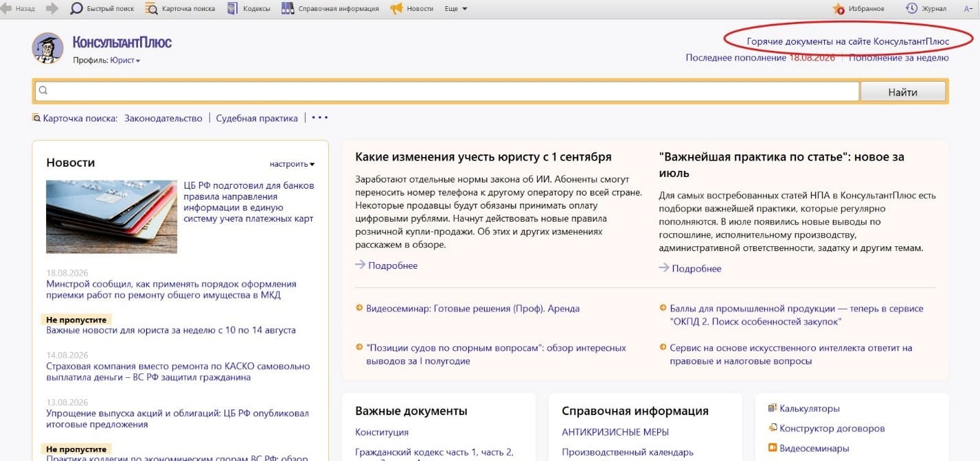Click the Калькуляторы icon

[x=773, y=408]
